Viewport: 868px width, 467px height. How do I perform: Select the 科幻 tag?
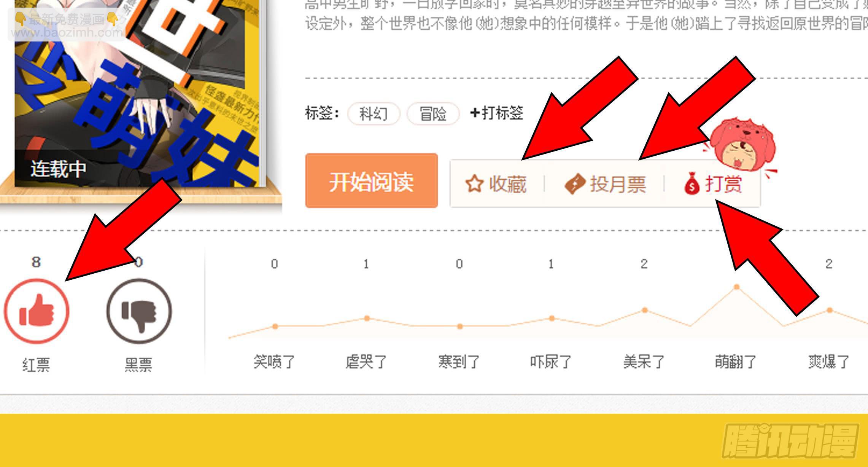(x=374, y=113)
